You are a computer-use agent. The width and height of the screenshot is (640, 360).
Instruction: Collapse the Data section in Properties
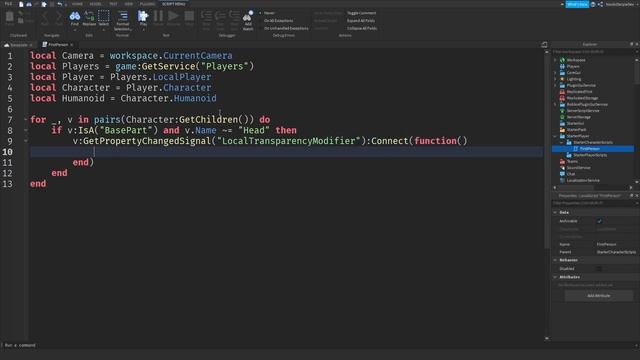point(555,212)
